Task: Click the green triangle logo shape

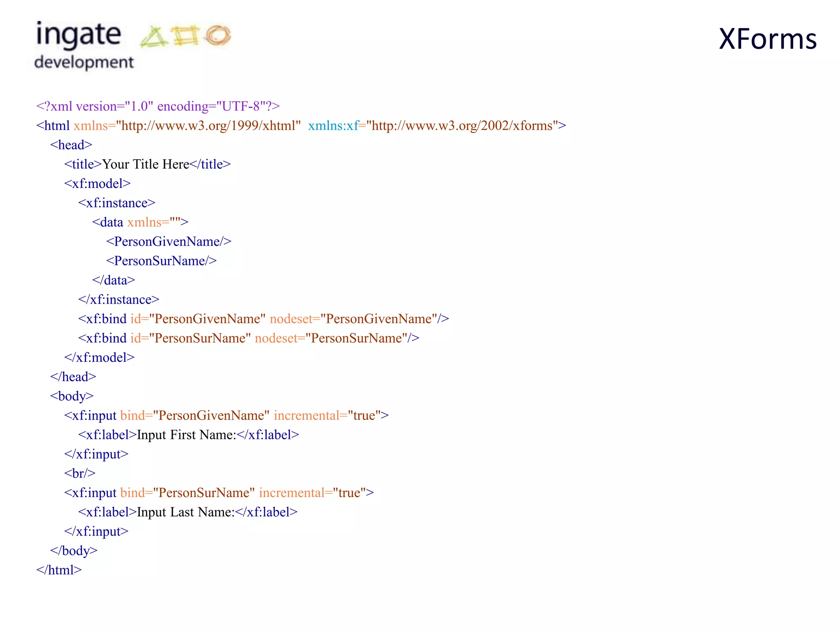Action: (x=153, y=37)
